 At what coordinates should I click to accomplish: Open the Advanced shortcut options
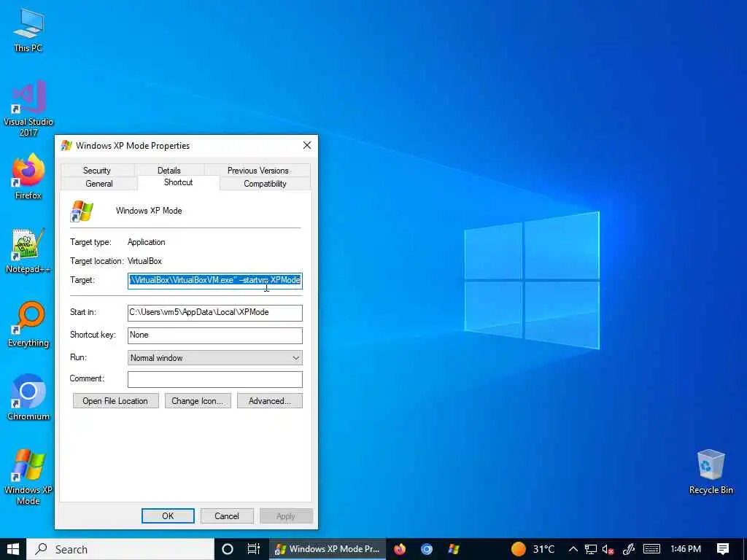click(x=270, y=401)
